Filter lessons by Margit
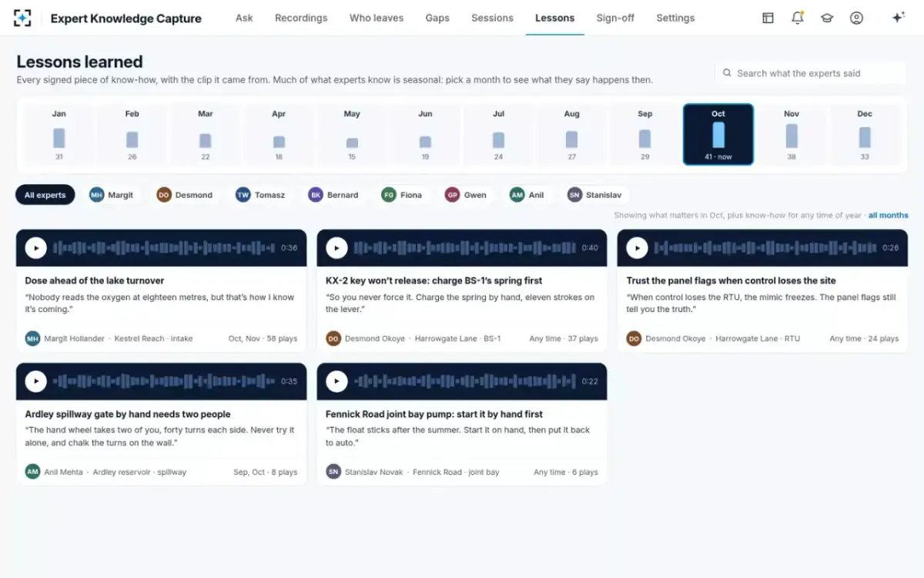This screenshot has height=578, width=924. coord(112,195)
